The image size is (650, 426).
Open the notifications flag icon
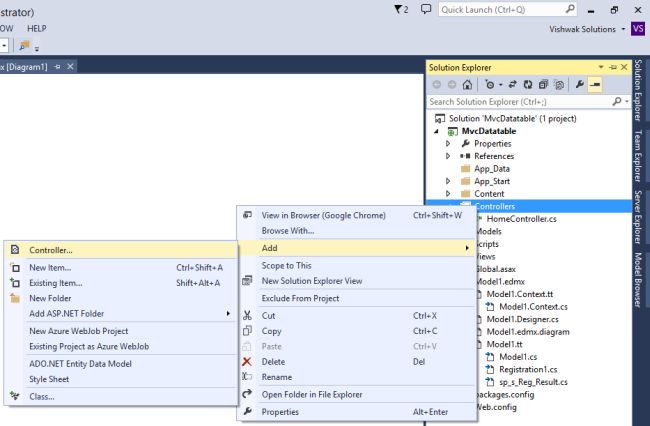(x=400, y=9)
